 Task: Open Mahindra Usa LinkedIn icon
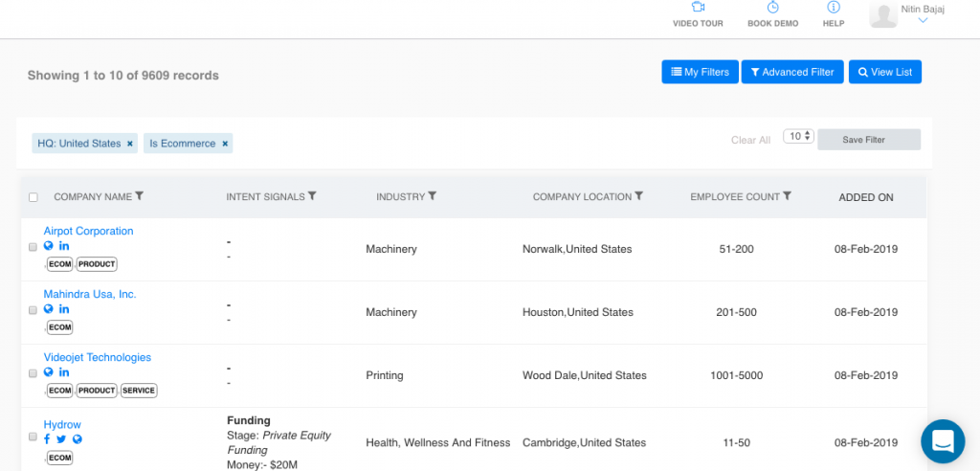click(64, 309)
